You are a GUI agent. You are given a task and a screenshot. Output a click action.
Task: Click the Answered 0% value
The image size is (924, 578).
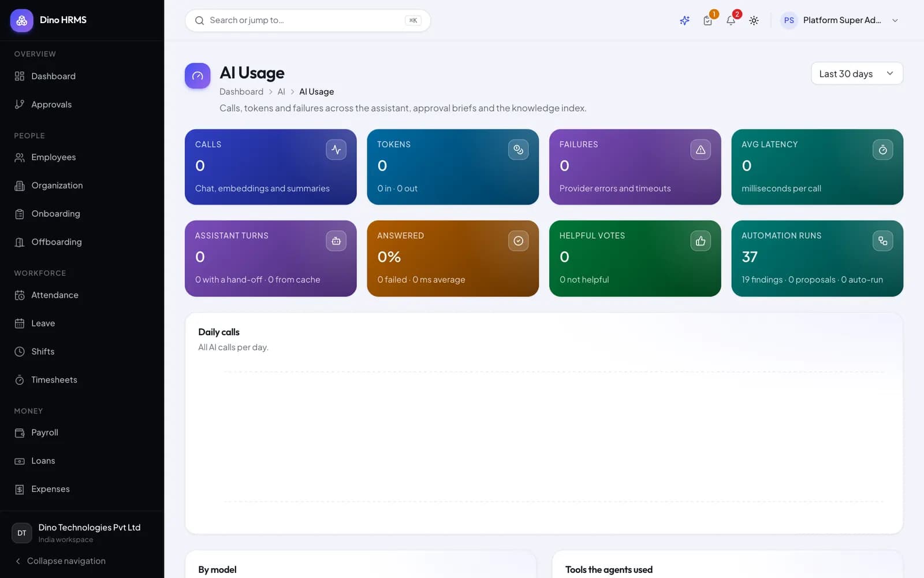[x=389, y=257]
